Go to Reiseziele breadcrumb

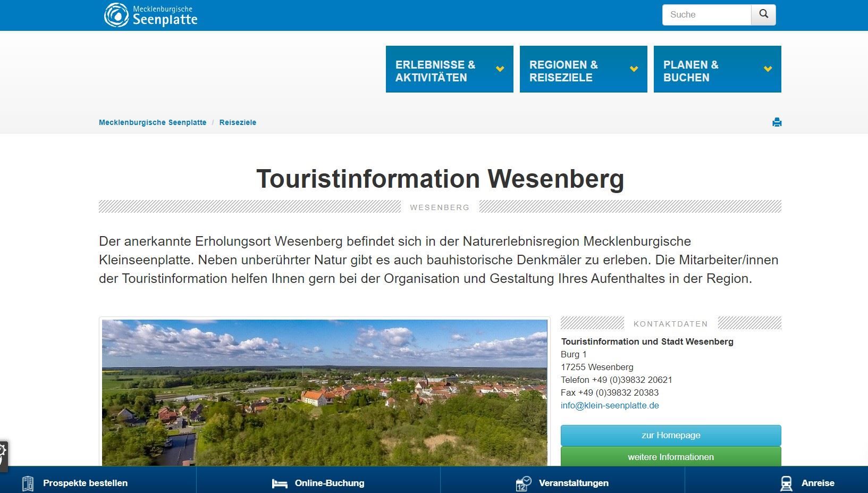coord(238,122)
